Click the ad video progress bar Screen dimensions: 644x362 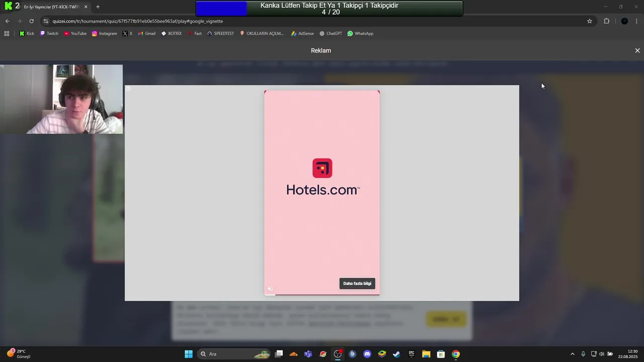322,295
